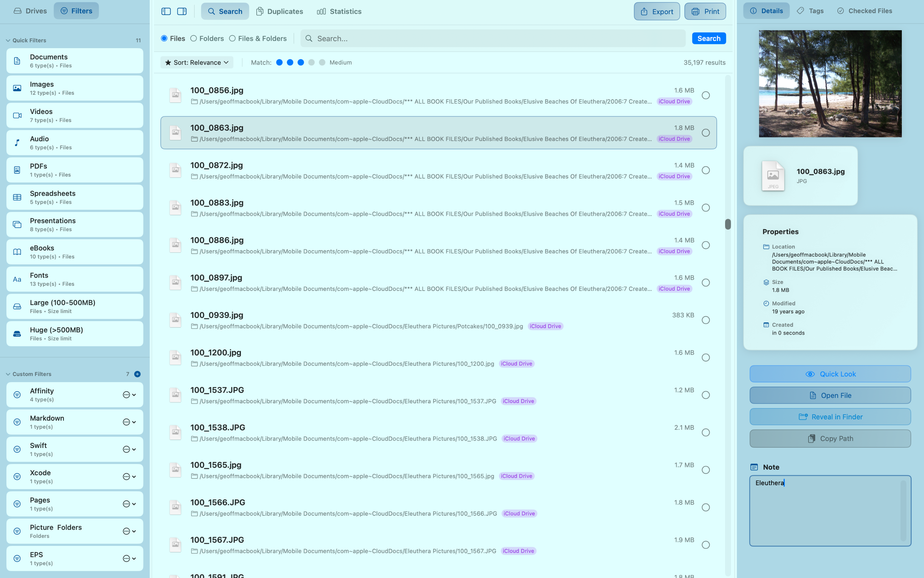Switch to the Tags tab
Screen dimensions: 924x578
click(x=810, y=11)
